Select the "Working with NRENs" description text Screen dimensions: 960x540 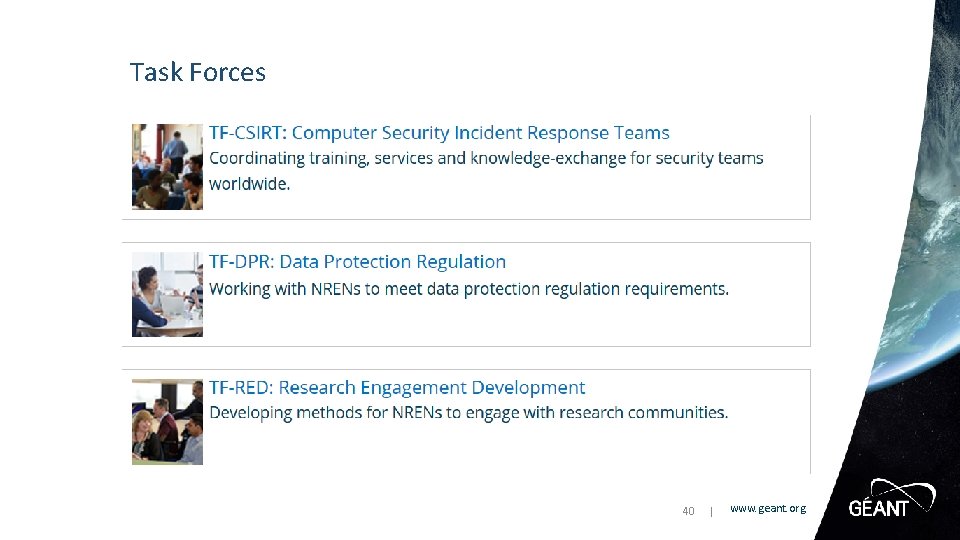[x=469, y=289]
